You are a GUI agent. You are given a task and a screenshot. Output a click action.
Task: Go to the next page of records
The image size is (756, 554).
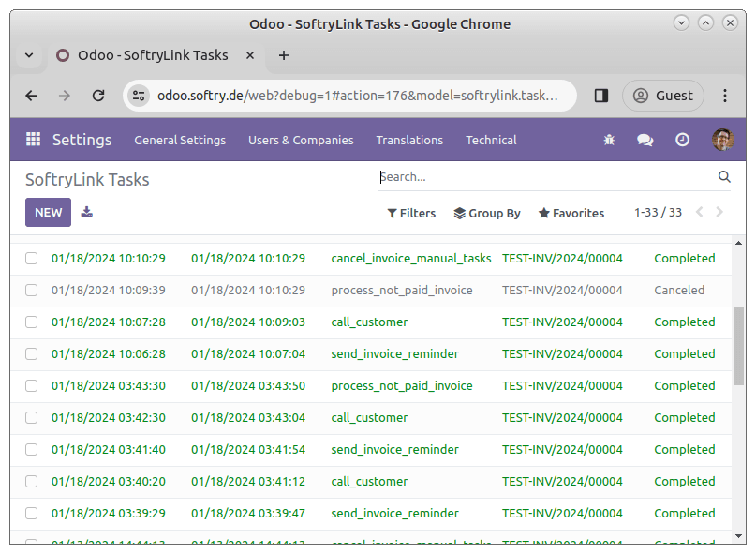point(719,212)
